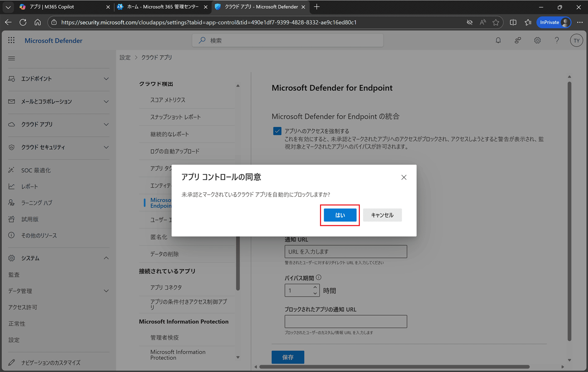Image resolution: width=588 pixels, height=372 pixels.
Task: Click 設定 breadcrumb link
Action: click(x=125, y=58)
